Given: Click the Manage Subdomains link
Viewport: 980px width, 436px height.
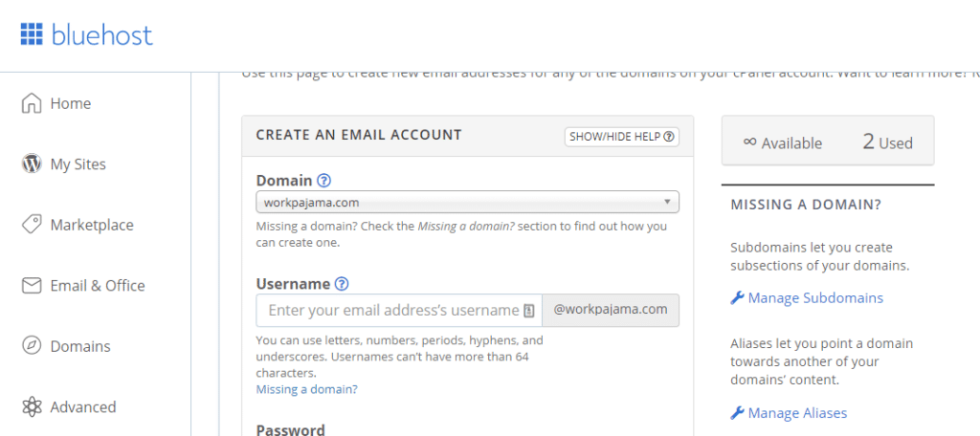Looking at the screenshot, I should pyautogui.click(x=815, y=297).
